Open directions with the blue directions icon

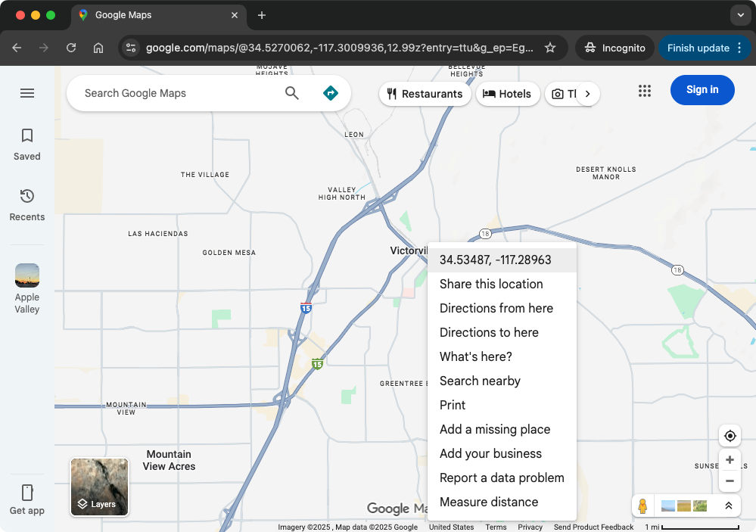(331, 92)
